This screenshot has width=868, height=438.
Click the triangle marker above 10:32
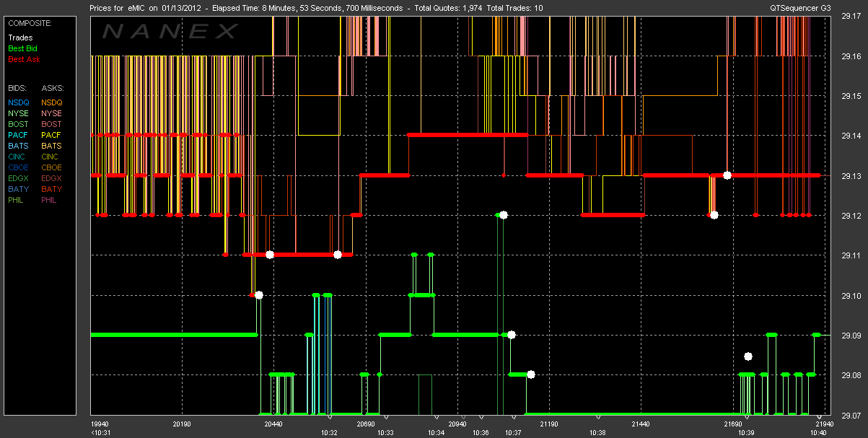click(329, 417)
